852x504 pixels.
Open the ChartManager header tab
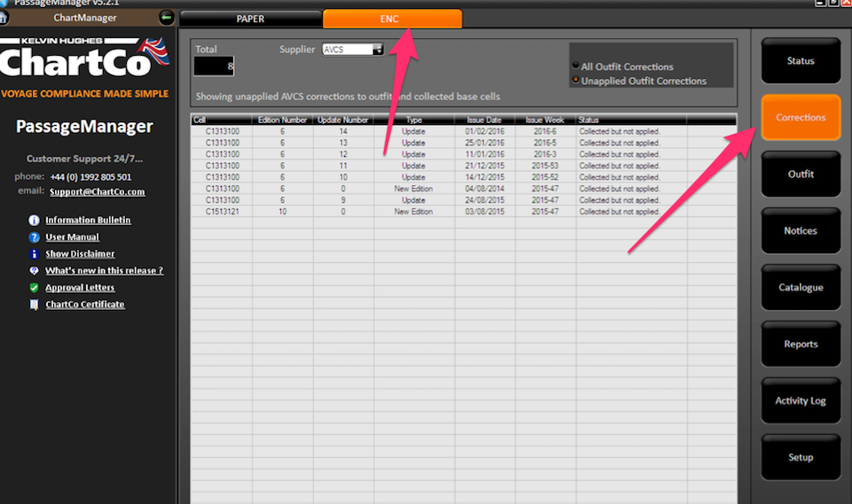(x=85, y=18)
